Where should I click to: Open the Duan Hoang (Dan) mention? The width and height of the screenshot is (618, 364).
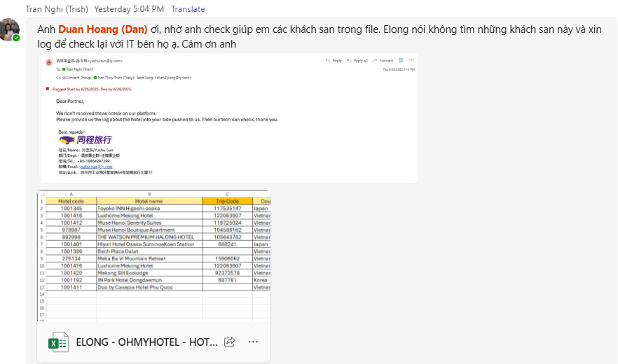pos(103,29)
